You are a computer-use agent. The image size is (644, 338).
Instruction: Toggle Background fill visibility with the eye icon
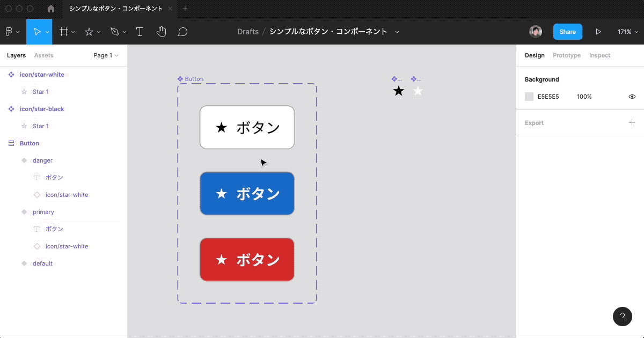(x=632, y=97)
